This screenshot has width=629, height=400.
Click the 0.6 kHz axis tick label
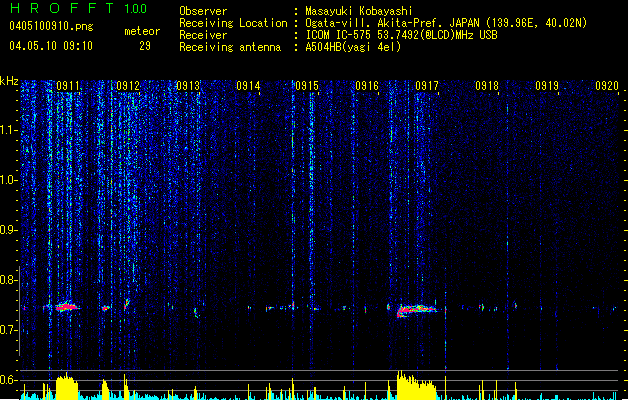tap(9, 380)
